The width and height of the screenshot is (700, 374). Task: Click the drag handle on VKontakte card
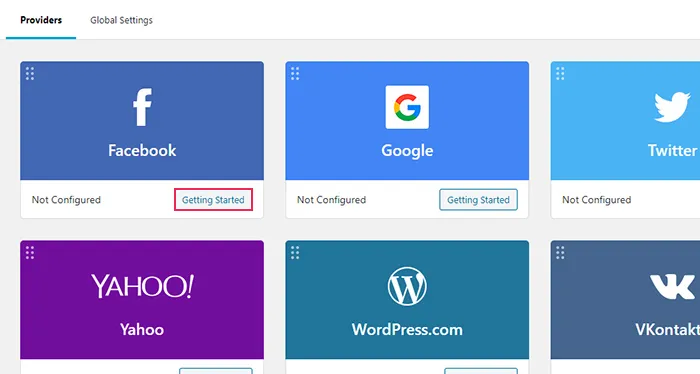[560, 253]
